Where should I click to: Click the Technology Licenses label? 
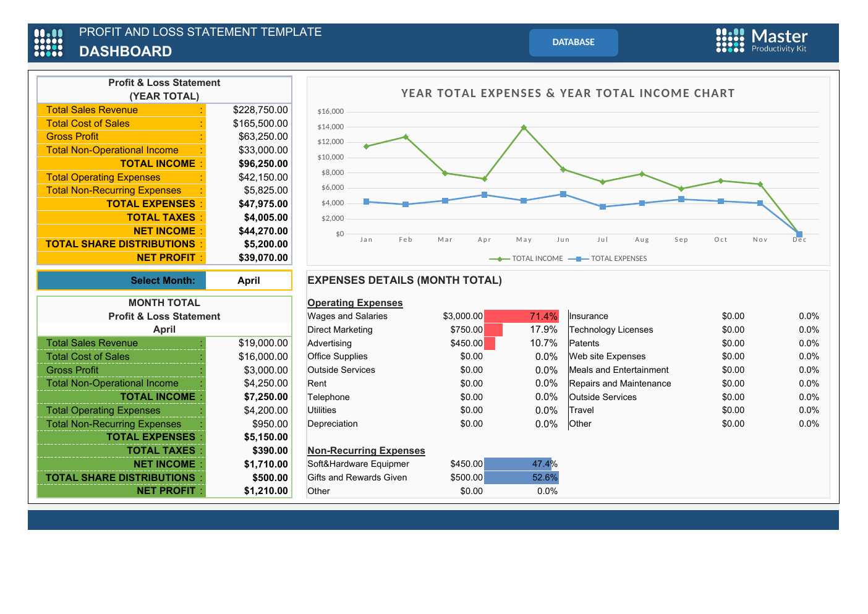[611, 330]
